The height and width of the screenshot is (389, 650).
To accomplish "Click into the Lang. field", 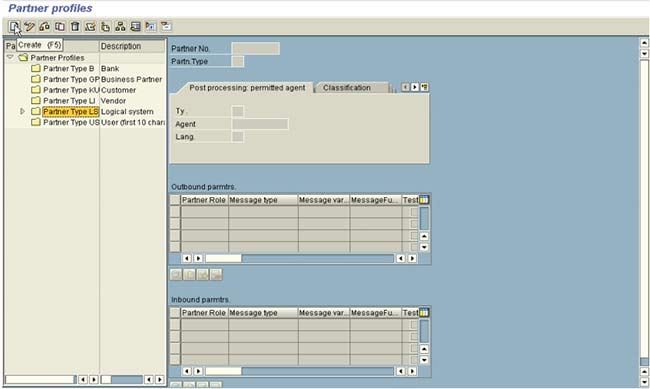I will pos(238,137).
